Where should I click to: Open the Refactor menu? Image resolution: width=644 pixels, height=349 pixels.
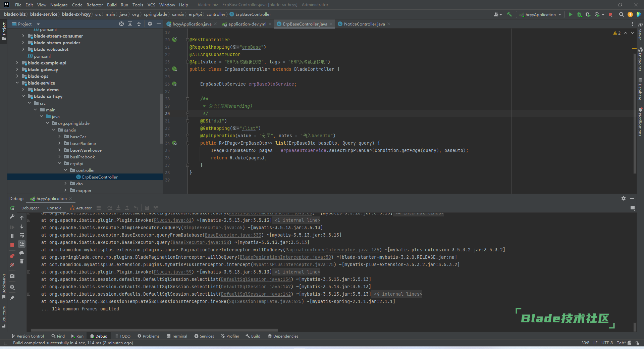click(x=95, y=5)
